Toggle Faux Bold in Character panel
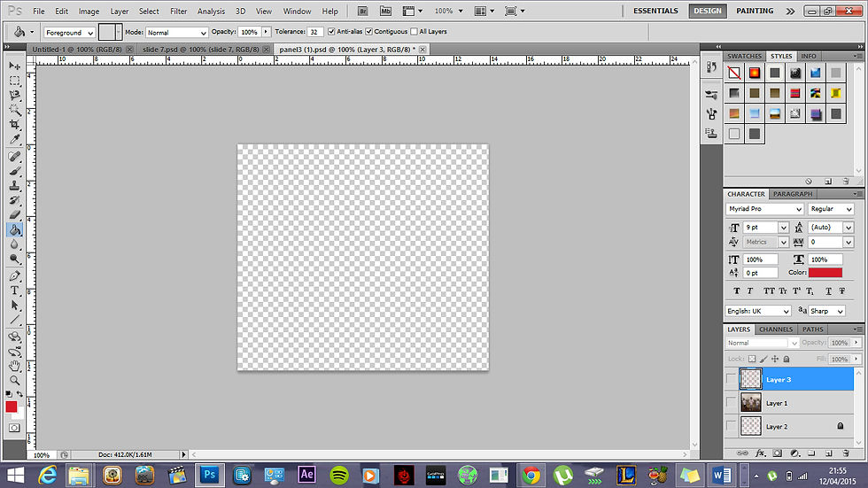Image resolution: width=868 pixels, height=488 pixels. click(737, 291)
